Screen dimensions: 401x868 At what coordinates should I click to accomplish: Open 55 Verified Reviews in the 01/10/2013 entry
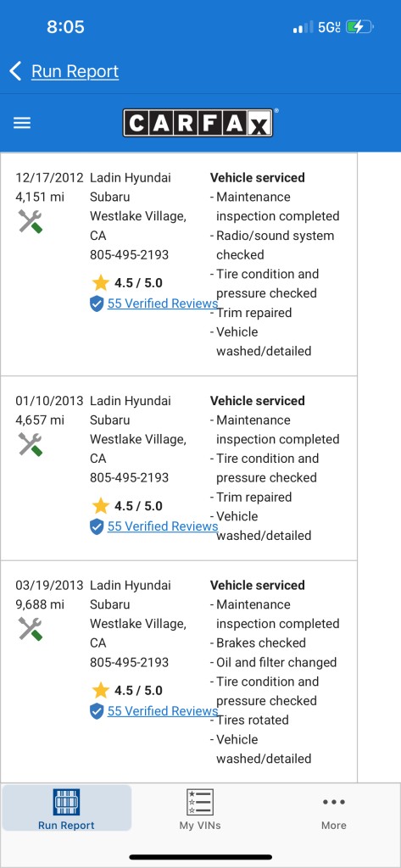click(162, 526)
